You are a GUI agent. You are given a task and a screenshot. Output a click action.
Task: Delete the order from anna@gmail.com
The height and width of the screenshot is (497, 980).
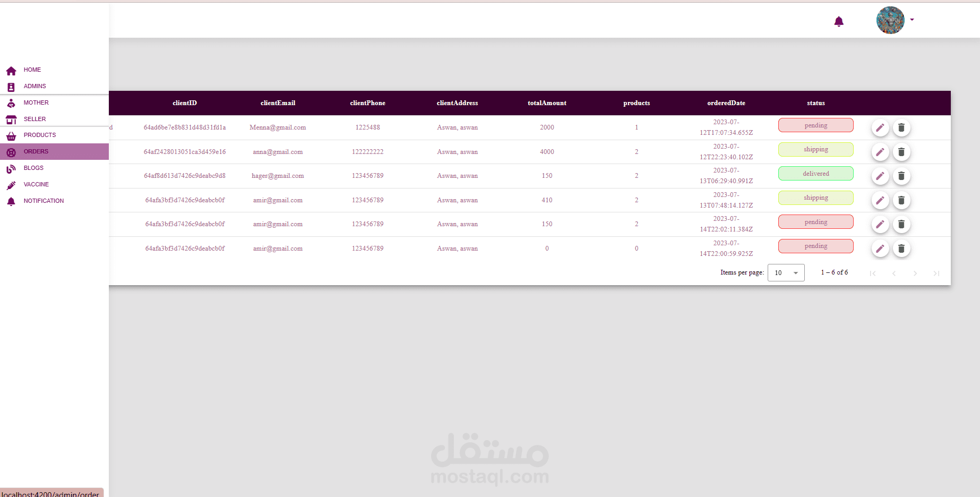pos(901,152)
